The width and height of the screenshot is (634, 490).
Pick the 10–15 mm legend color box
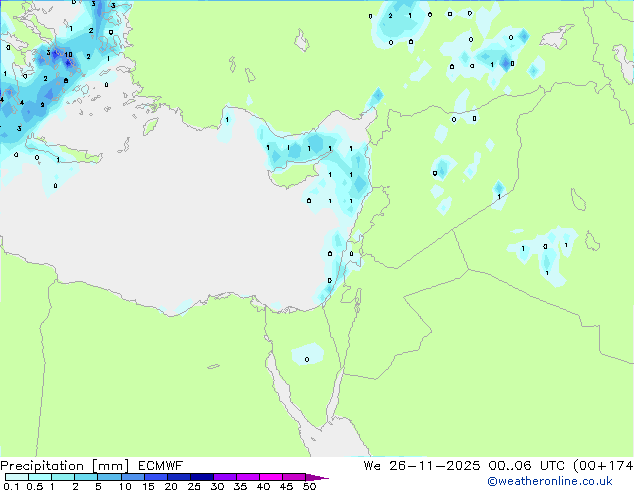(133, 477)
